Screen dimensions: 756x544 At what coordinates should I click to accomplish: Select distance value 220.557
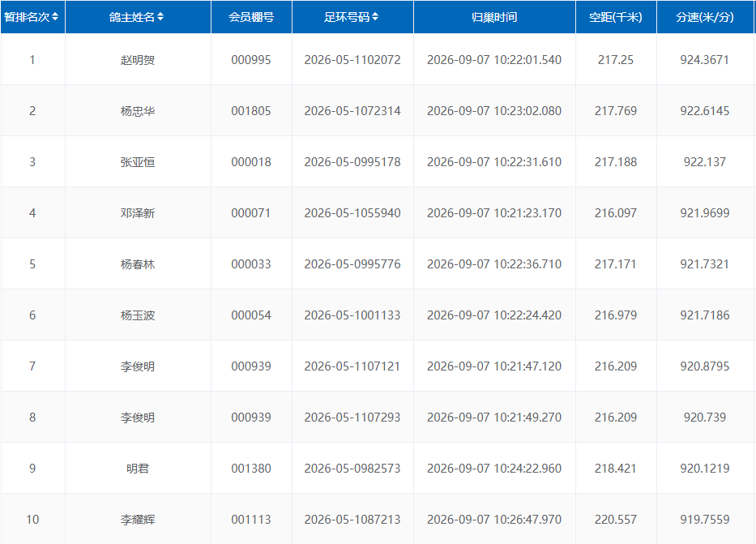(x=616, y=520)
